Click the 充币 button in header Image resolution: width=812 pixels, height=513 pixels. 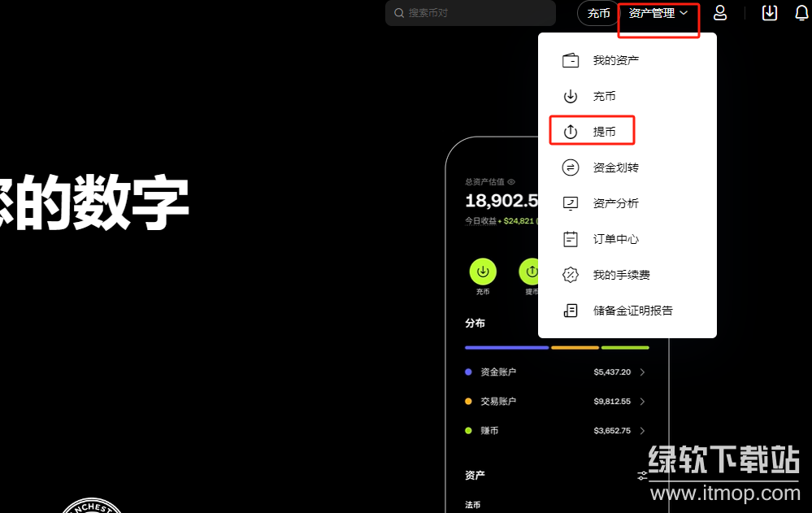[x=598, y=14]
